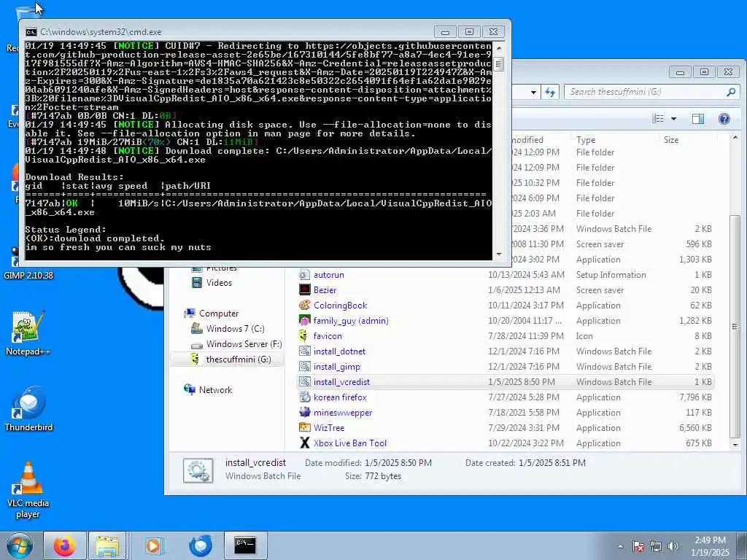Click the Explorer file list scrollbar thumb
Viewport: 747px width, 560px height.
click(x=735, y=327)
